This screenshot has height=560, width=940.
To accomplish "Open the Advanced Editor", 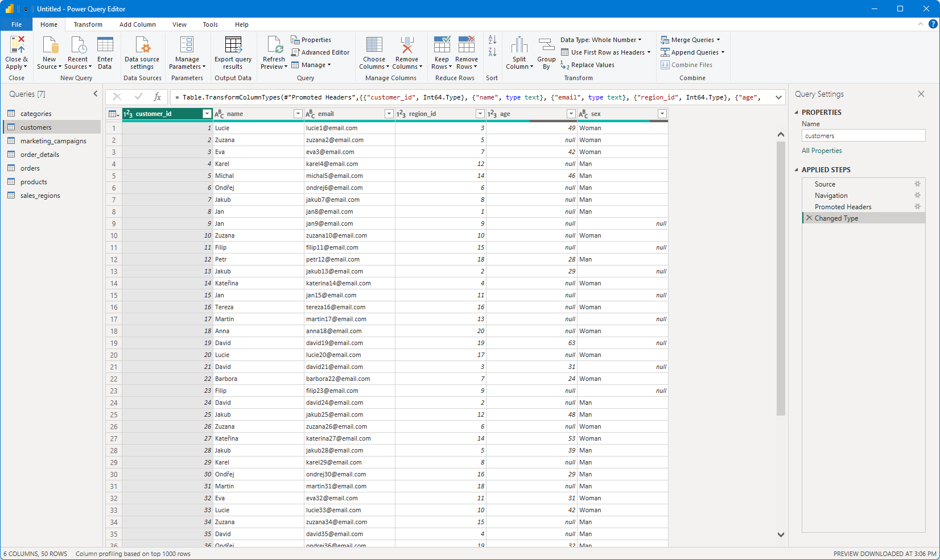I will (320, 52).
